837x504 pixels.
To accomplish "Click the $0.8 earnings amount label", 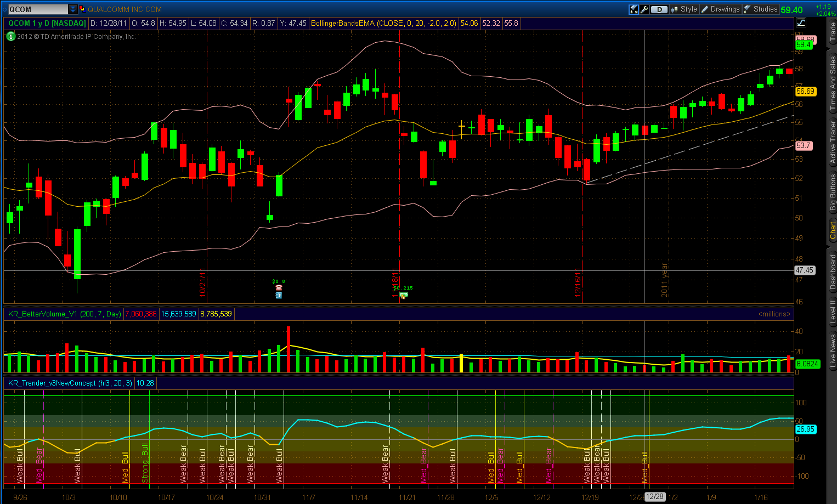I will [279, 281].
